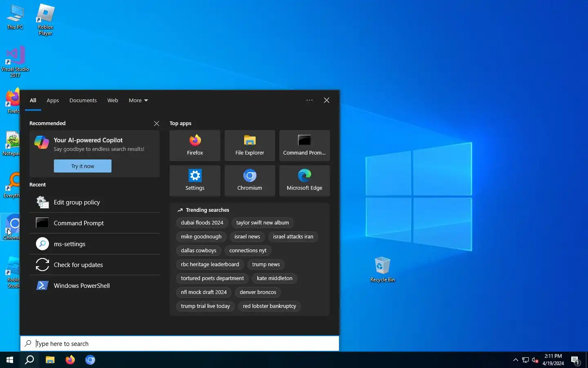Select trump news trending search
Image resolution: width=588 pixels, height=368 pixels.
[x=266, y=265]
